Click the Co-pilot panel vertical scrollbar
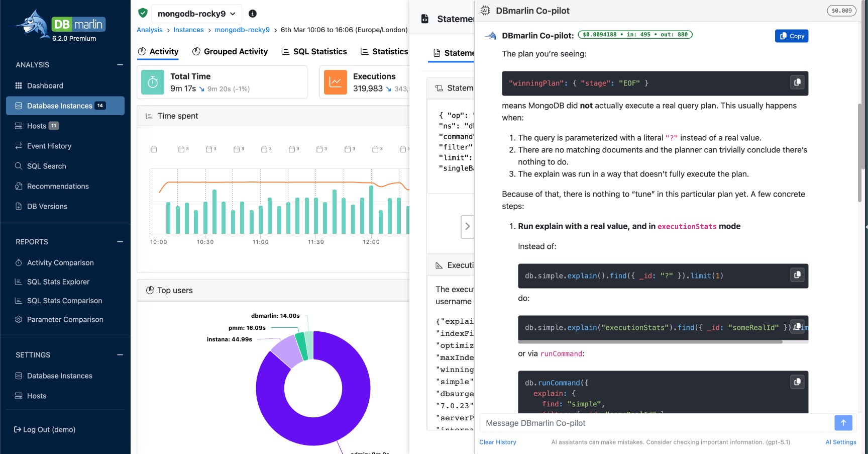Screen dimensions: 868x454 [859, 153]
